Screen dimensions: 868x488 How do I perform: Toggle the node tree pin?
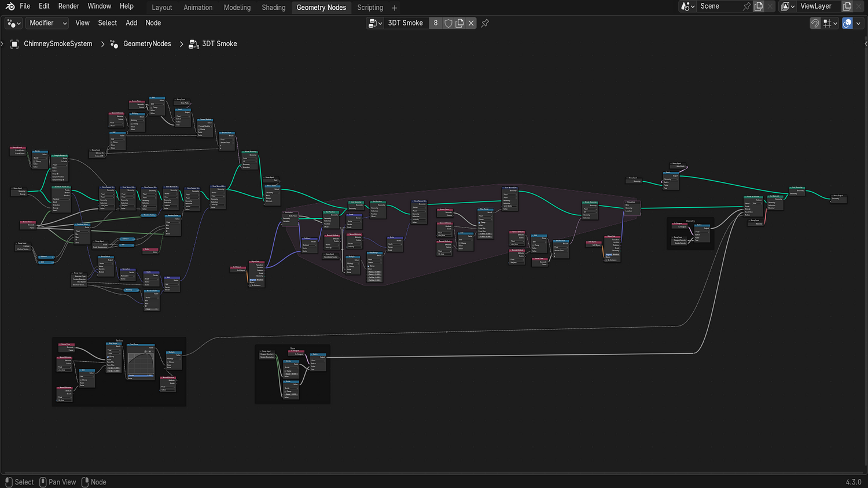[485, 23]
